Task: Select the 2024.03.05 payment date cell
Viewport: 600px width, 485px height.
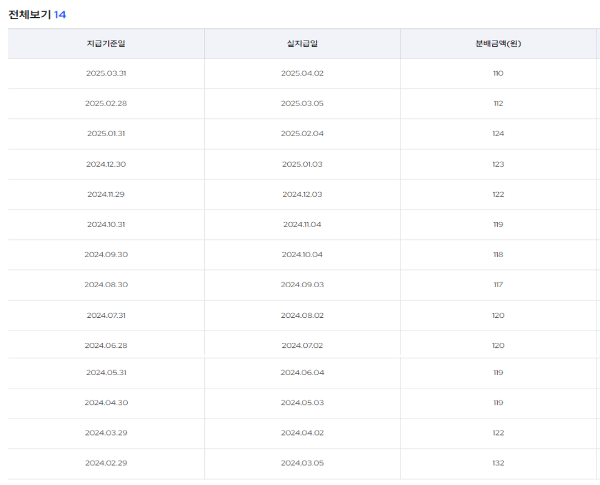Action: tap(302, 463)
